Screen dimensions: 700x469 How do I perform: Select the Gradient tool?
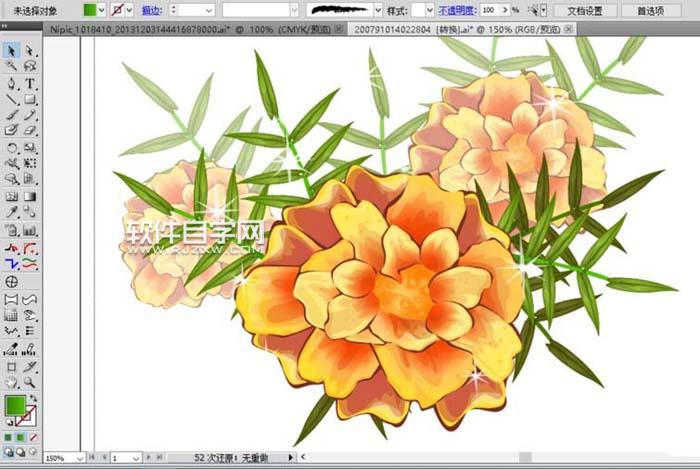(x=30, y=196)
